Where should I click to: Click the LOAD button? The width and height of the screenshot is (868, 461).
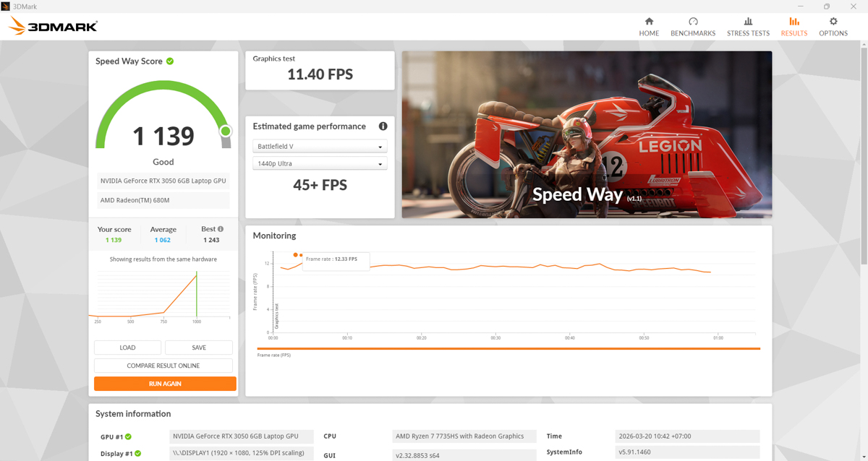pyautogui.click(x=127, y=347)
